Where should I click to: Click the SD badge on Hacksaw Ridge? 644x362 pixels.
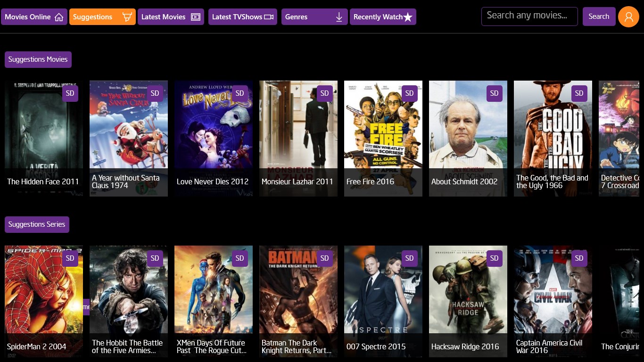click(495, 258)
